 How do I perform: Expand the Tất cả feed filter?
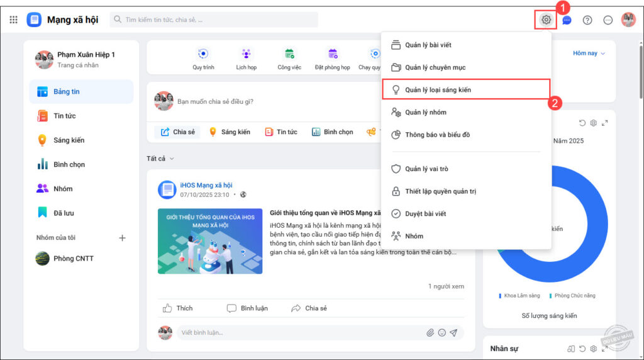(160, 158)
